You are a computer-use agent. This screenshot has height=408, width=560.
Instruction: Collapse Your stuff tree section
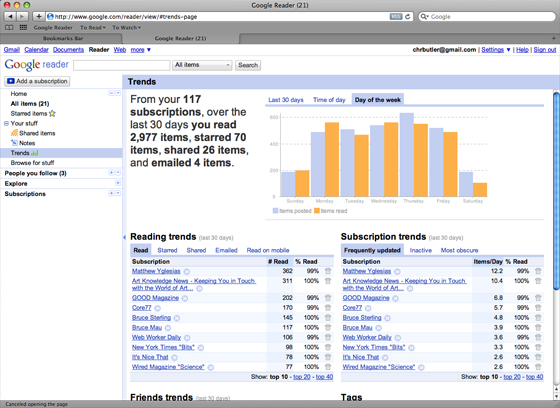click(6, 123)
